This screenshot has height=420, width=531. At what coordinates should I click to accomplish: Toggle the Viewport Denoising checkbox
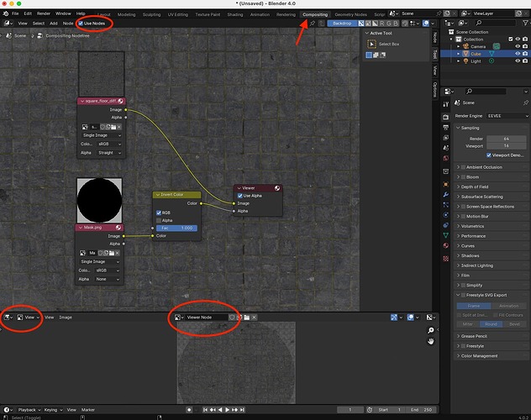(x=489, y=155)
